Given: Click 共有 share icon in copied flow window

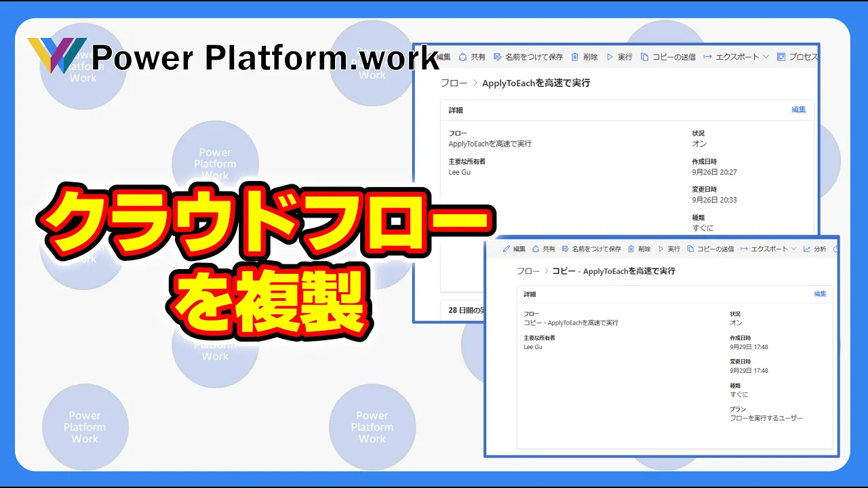Looking at the screenshot, I should click(536, 249).
